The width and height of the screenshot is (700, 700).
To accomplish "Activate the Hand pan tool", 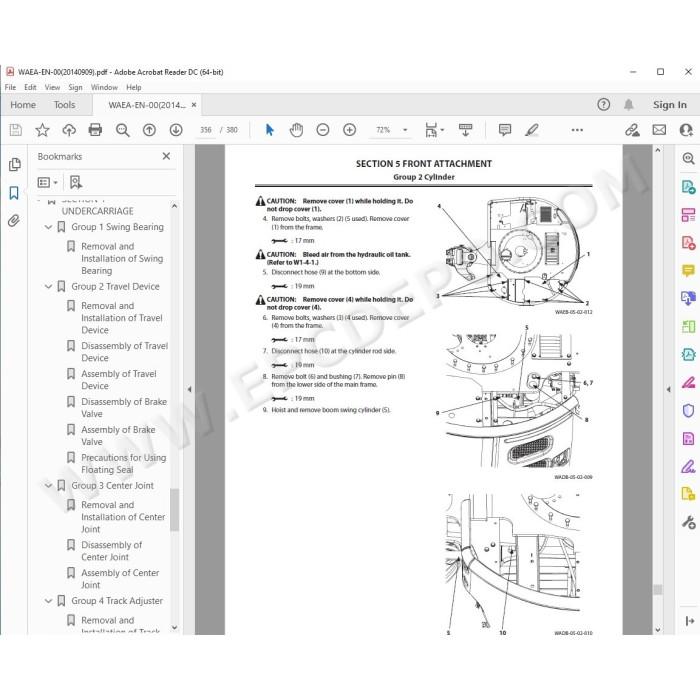I will 296,130.
